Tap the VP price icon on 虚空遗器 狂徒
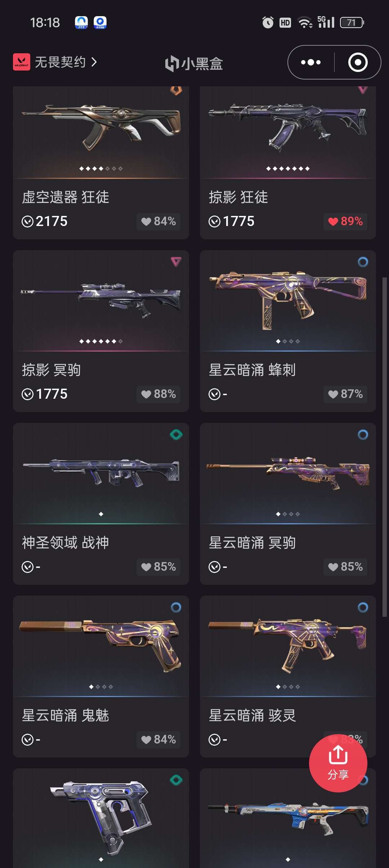Viewport: 389px width, 868px height. click(27, 221)
